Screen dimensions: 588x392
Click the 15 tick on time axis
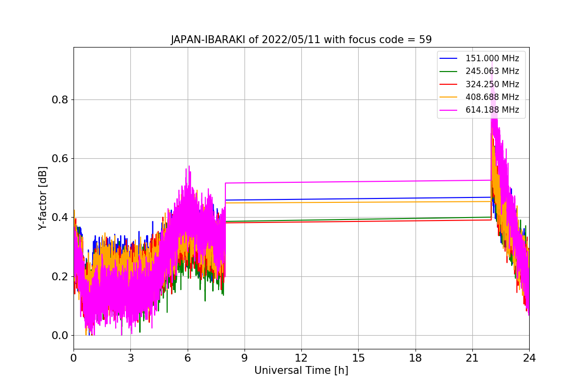pyautogui.click(x=358, y=358)
